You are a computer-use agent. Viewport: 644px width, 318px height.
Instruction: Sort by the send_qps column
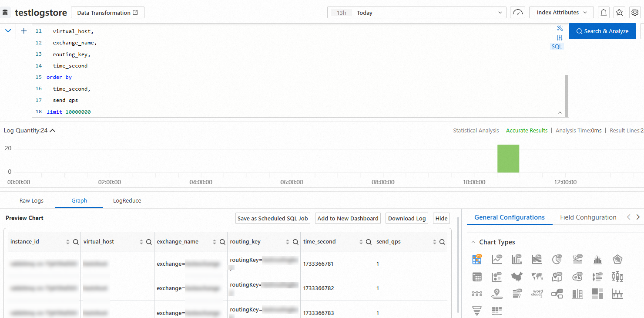click(434, 242)
